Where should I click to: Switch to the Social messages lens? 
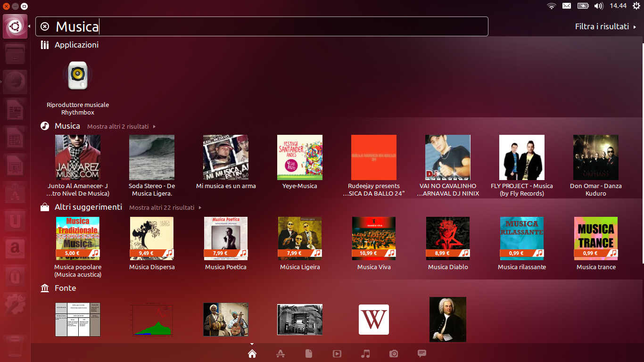[422, 354]
